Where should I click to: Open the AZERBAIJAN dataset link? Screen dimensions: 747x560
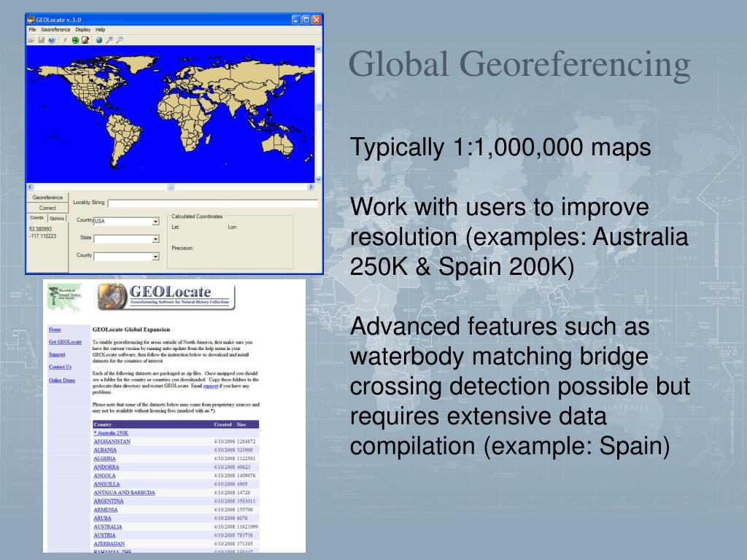point(109,544)
